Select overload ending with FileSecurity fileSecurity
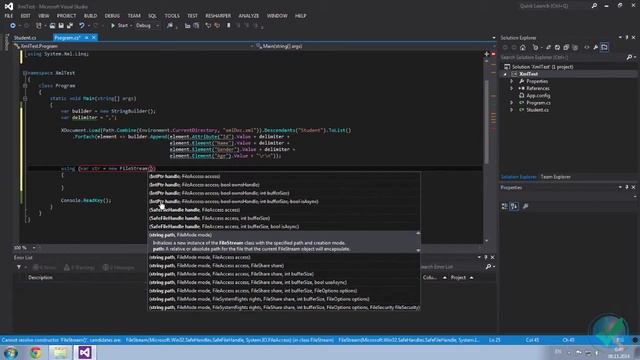The height and width of the screenshot is (360, 640). [284, 307]
